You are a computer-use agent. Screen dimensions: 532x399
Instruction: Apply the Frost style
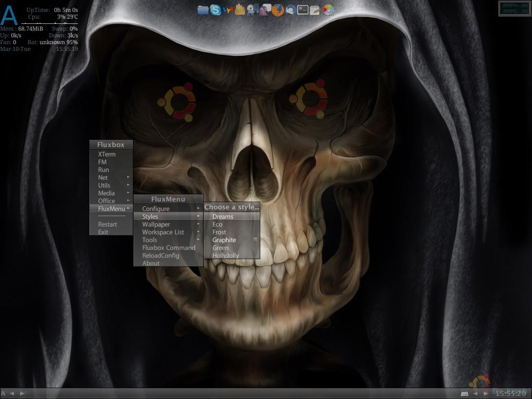[232, 232]
